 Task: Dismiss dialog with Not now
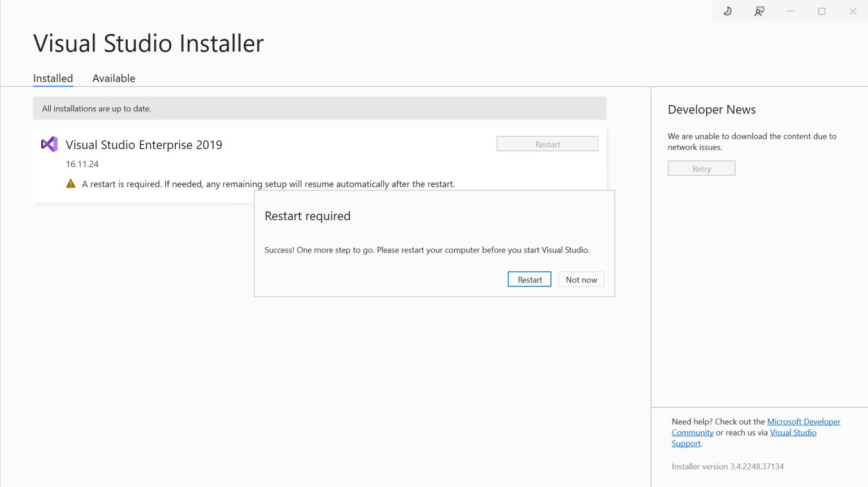581,279
